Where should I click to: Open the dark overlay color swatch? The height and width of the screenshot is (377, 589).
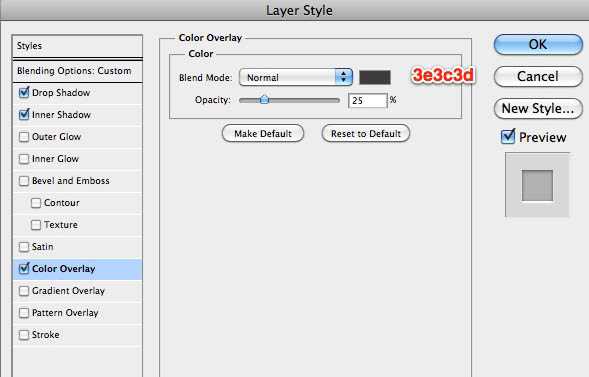(375, 77)
